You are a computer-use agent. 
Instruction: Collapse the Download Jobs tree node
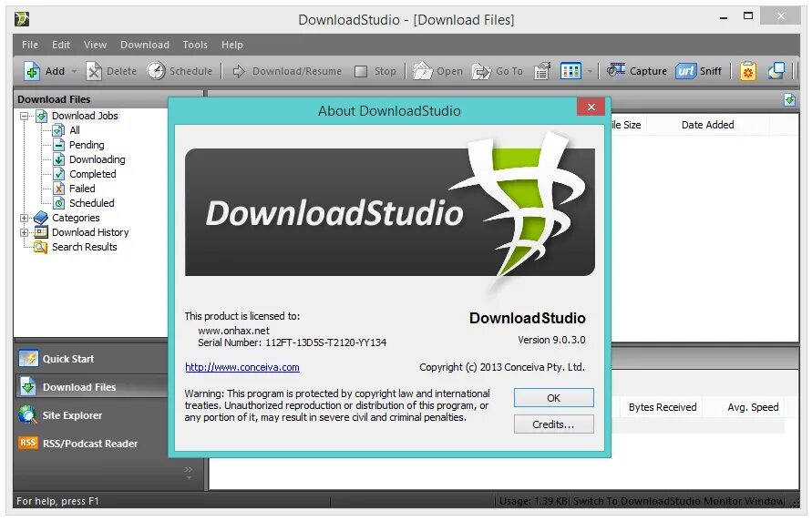coord(25,116)
